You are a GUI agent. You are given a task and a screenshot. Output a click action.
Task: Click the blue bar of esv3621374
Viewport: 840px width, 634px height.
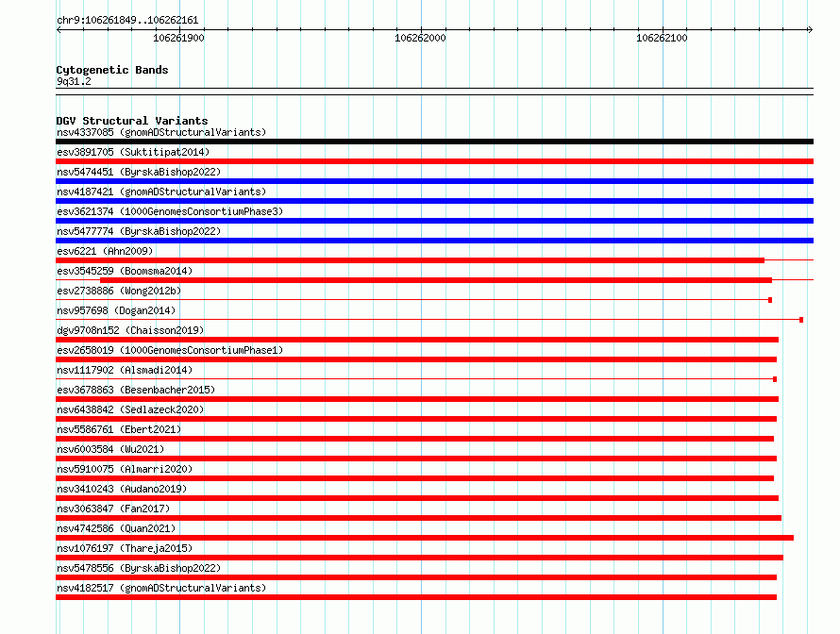click(x=434, y=221)
